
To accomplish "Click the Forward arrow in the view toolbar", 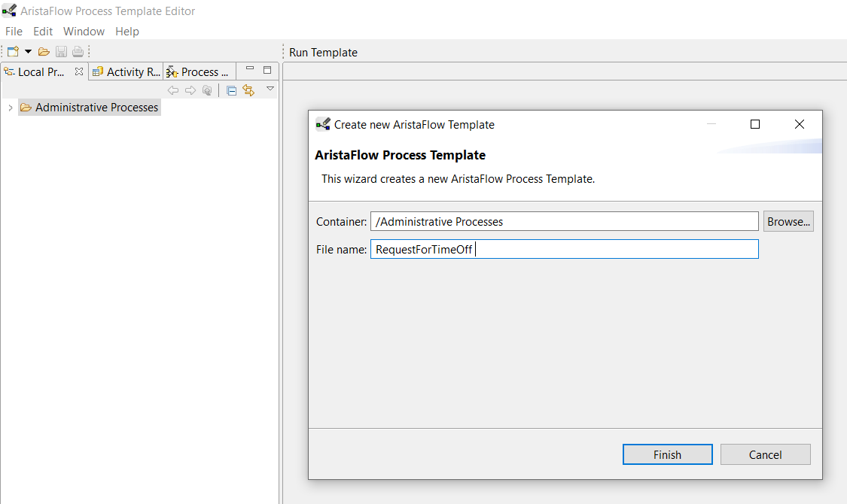I will (x=190, y=90).
